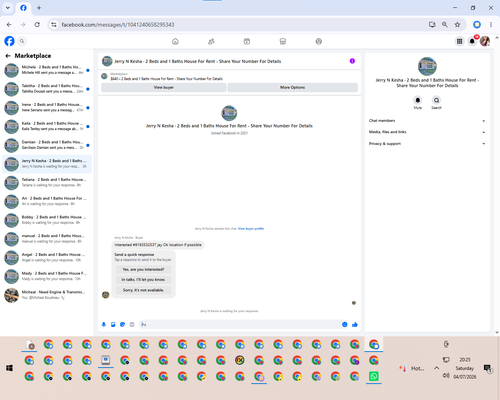The image size is (500, 400).
Task: Open Angel's conversation in the list
Action: pyautogui.click(x=47, y=257)
